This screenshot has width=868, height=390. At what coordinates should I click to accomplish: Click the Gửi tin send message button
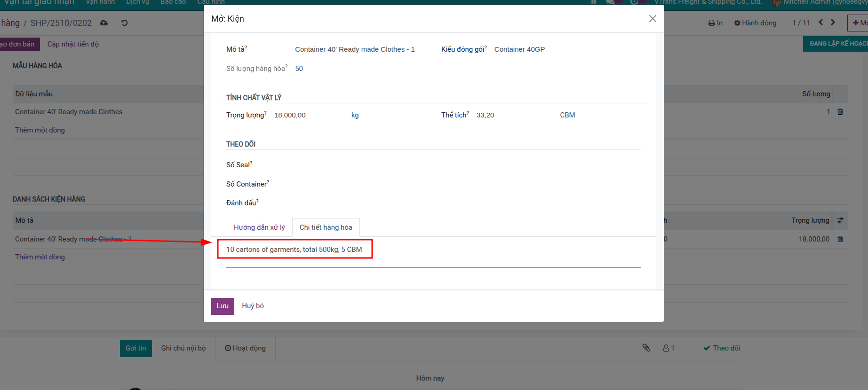135,348
